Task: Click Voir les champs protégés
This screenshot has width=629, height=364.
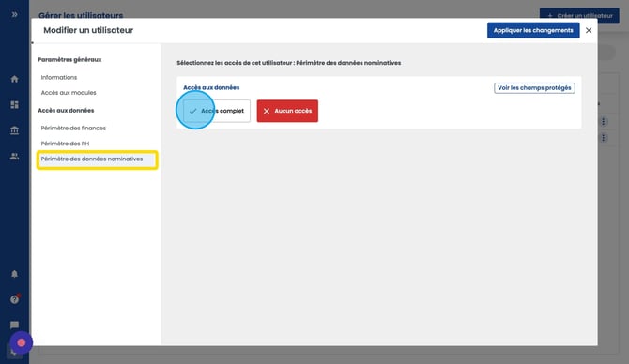Action: tap(534, 88)
